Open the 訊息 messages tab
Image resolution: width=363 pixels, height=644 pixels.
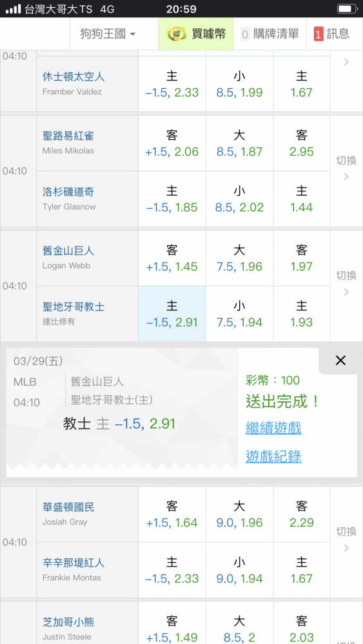(x=335, y=33)
